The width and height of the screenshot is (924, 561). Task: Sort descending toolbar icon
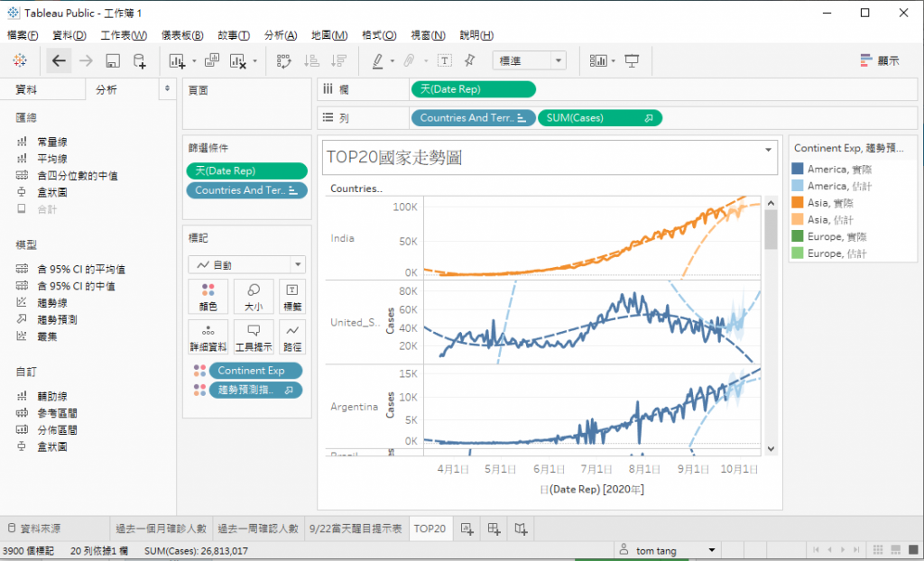338,60
